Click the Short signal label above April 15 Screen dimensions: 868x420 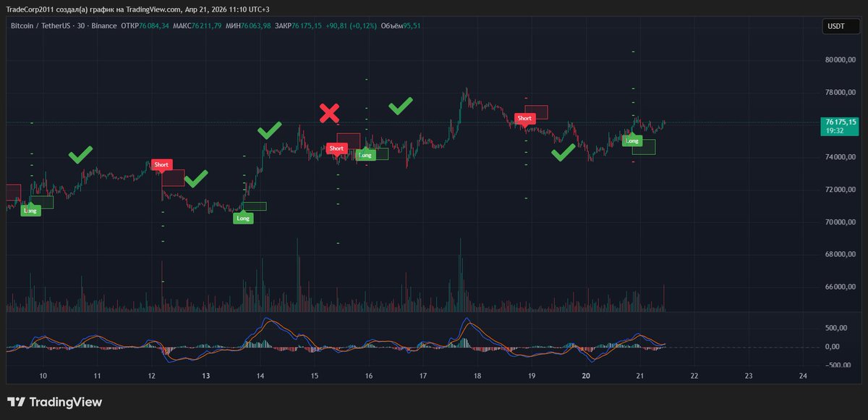(336, 148)
